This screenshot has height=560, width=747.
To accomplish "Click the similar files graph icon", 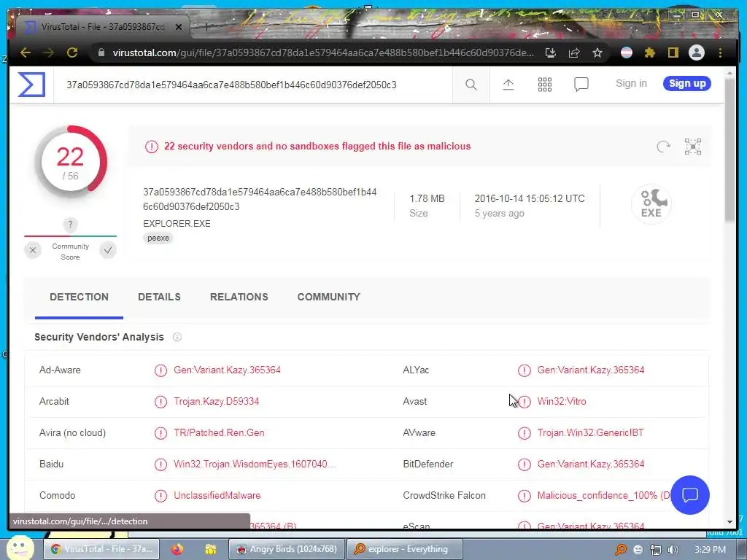I will tap(693, 146).
